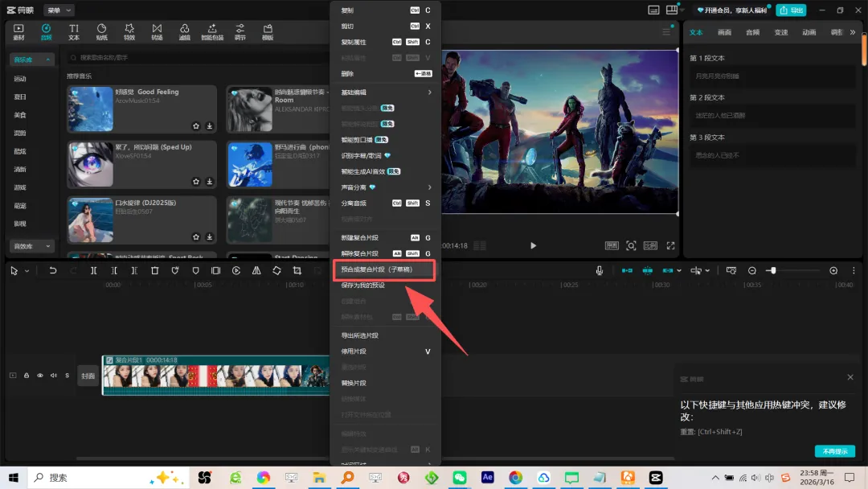Download the Good Feeling track
Screen dimensions: 868x489
click(x=210, y=126)
